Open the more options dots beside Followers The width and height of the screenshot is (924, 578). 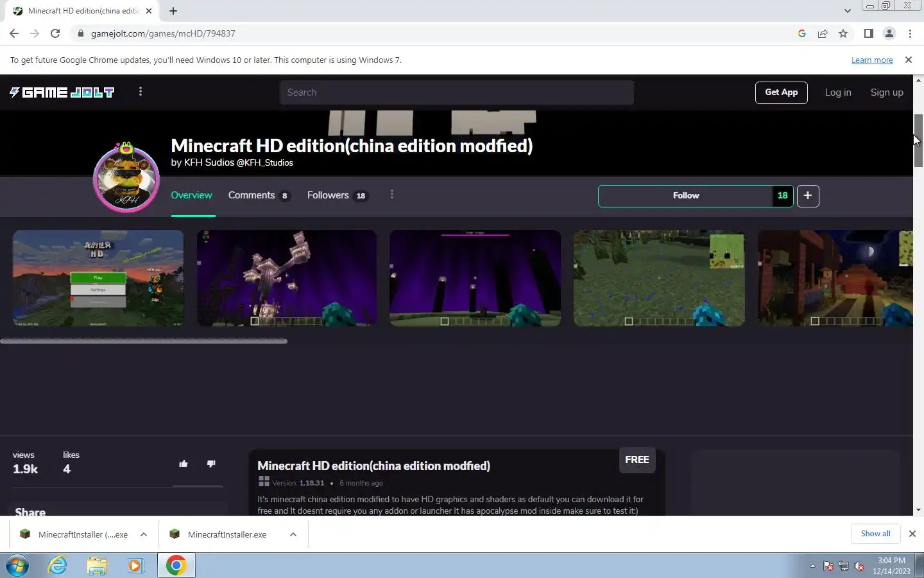392,195
